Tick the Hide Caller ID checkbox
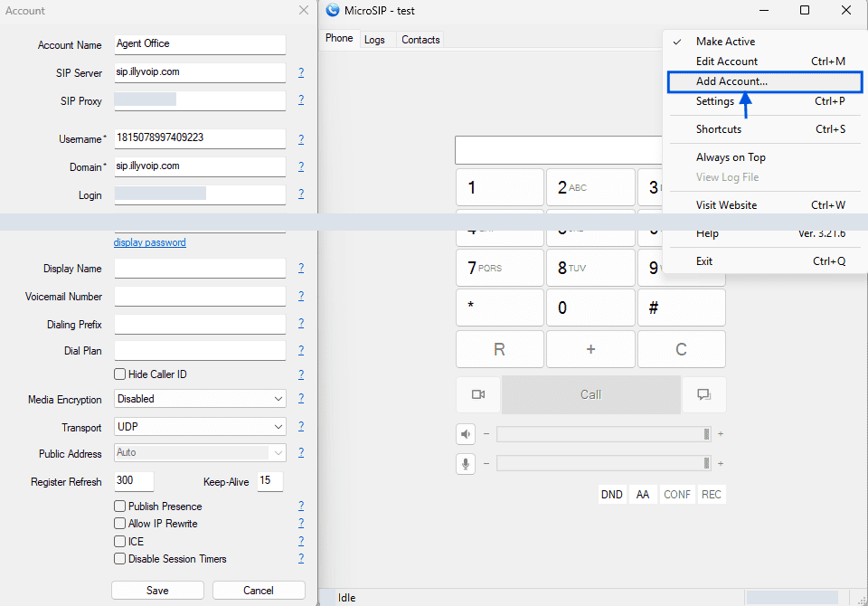 (x=119, y=374)
